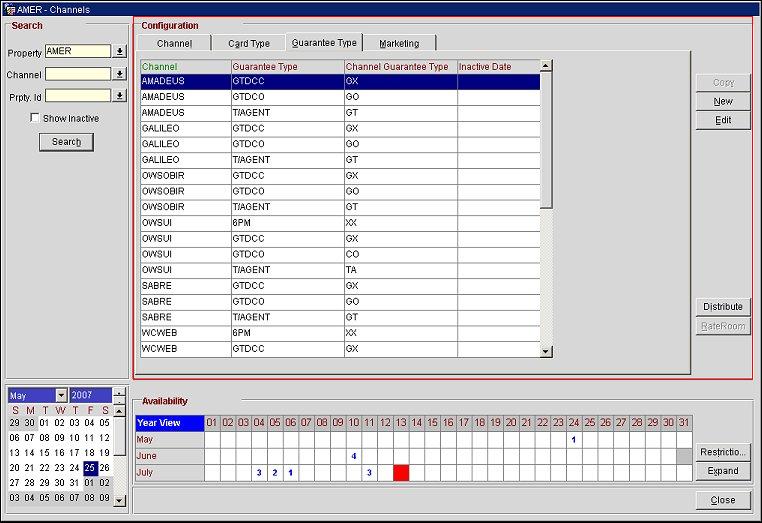Toggle the Show Inactive checkbox

35,118
